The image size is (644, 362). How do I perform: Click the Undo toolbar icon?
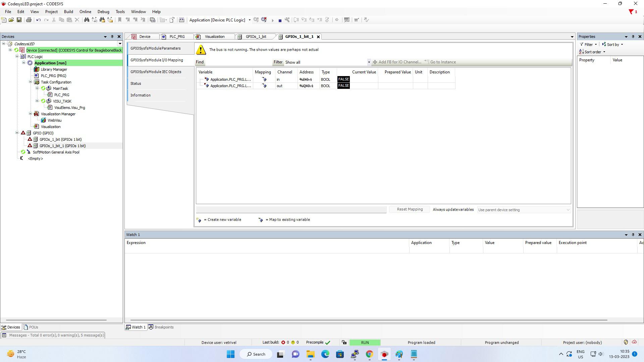point(39,20)
